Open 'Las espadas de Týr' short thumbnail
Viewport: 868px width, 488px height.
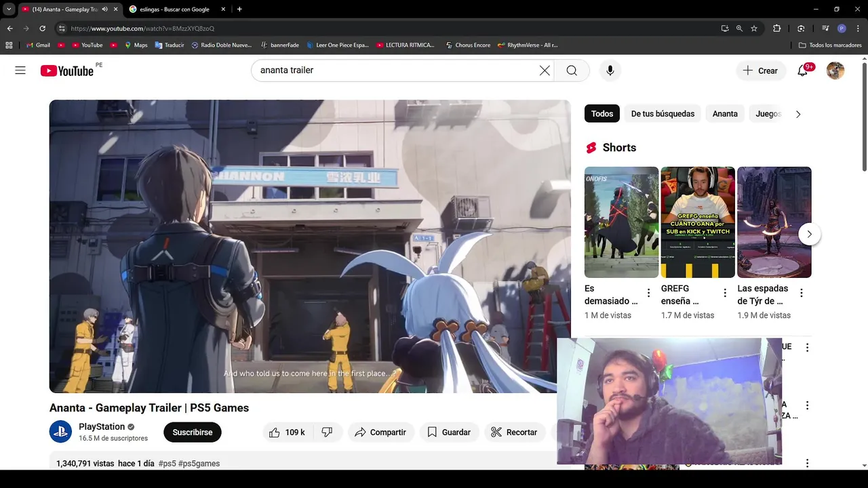coord(774,222)
